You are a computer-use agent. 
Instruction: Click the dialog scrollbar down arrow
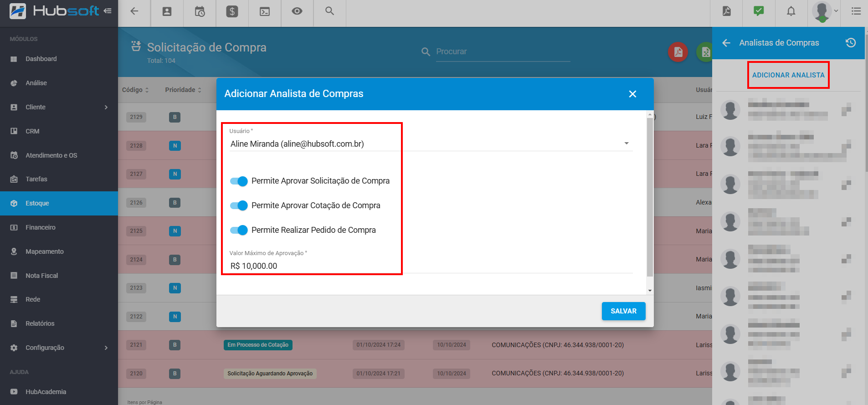[x=650, y=291]
